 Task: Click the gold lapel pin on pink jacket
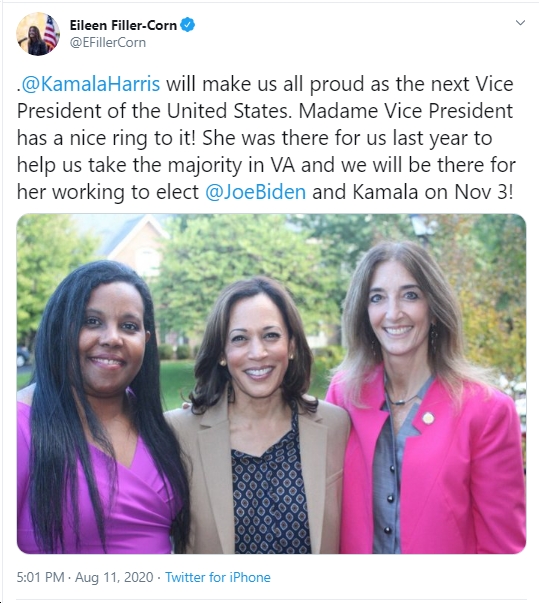click(428, 418)
